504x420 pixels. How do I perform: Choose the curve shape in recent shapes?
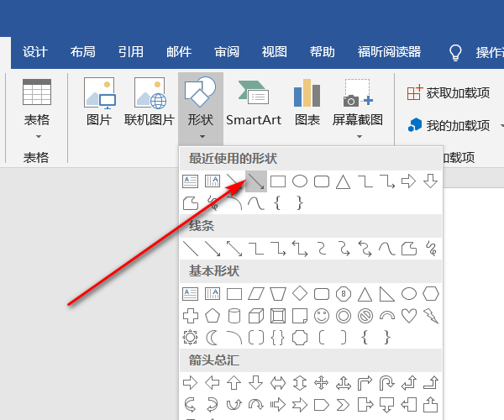(256, 203)
